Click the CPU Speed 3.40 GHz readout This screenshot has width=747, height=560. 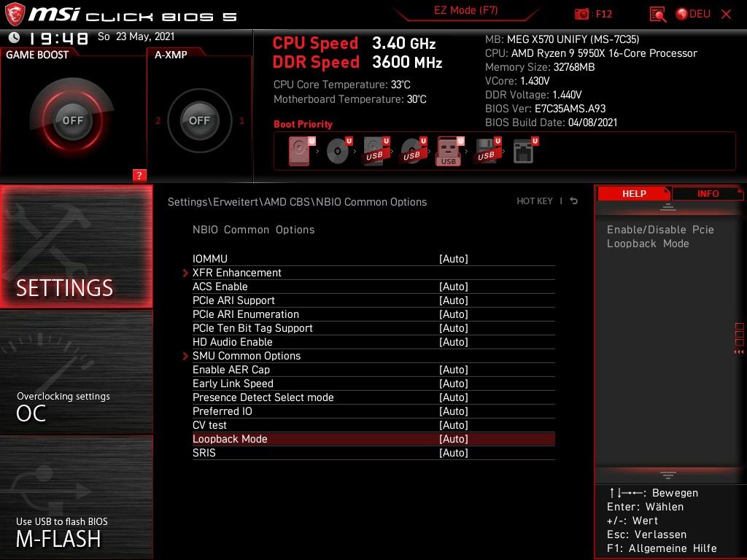(x=354, y=43)
